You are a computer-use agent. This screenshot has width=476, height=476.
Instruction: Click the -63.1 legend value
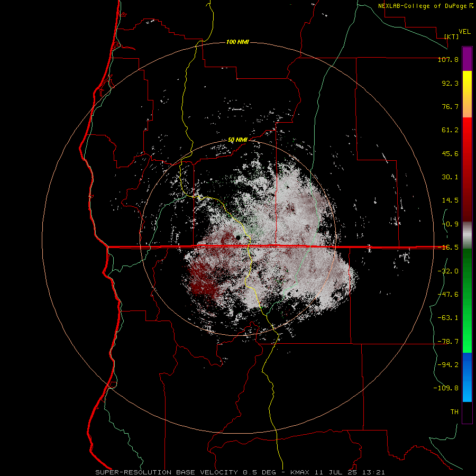tap(448, 318)
